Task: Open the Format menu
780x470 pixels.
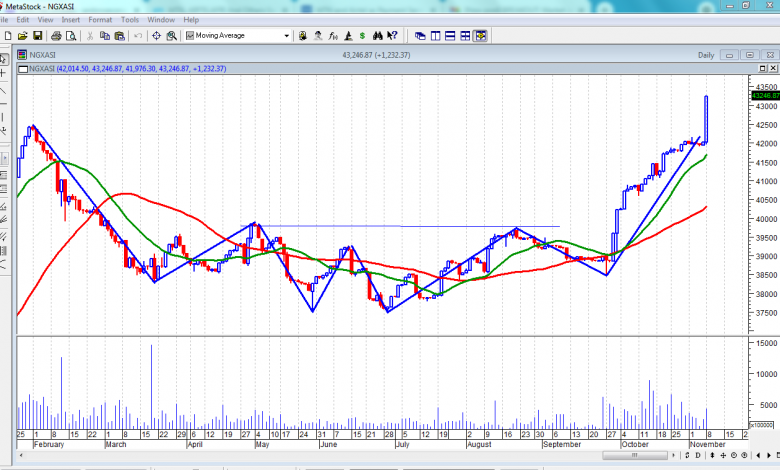Action: click(100, 20)
